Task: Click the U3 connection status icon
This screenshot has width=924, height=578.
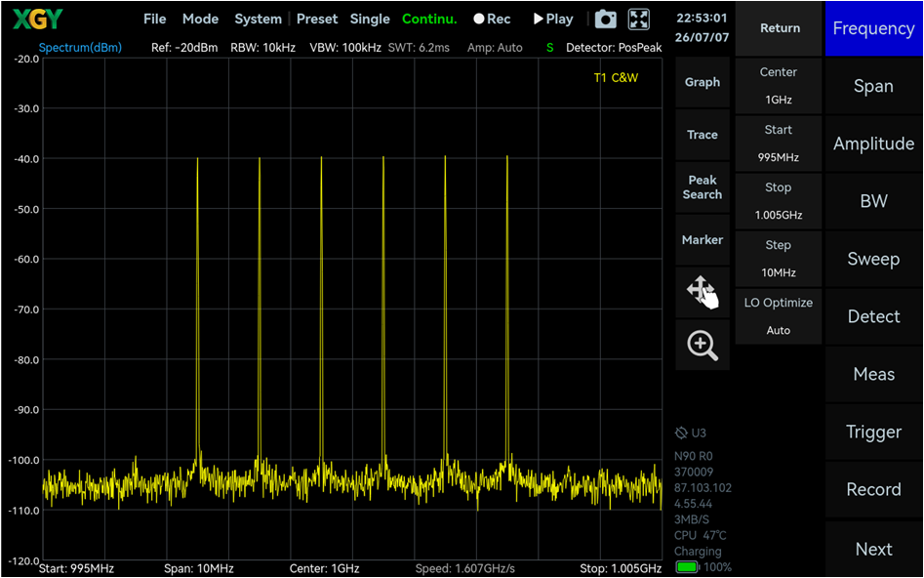Action: (x=681, y=433)
